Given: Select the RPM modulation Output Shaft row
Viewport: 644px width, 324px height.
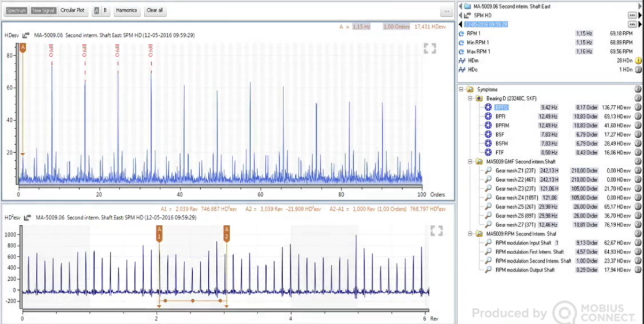Looking at the screenshot, I should click(525, 270).
